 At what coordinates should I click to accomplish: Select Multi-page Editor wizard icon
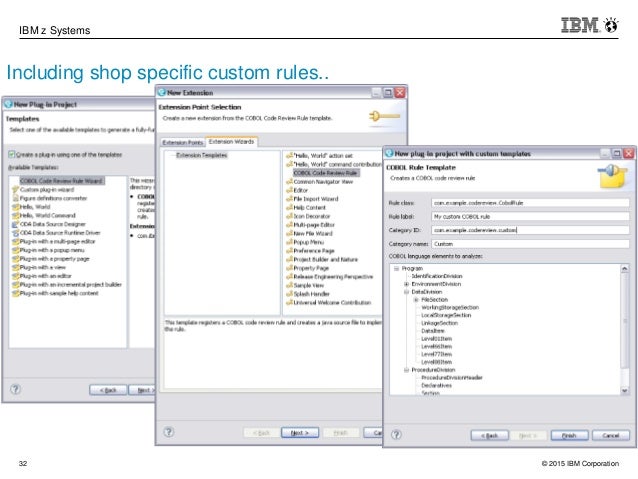tap(289, 225)
